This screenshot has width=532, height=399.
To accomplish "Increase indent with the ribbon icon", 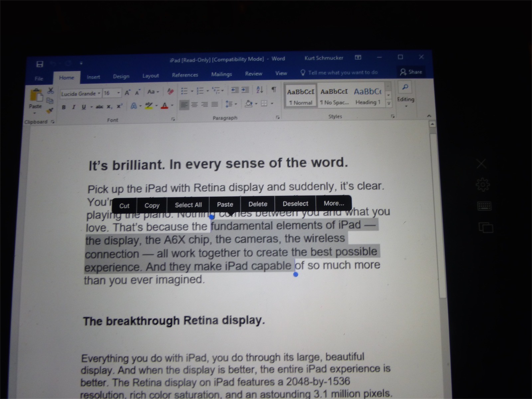I will pyautogui.click(x=245, y=90).
